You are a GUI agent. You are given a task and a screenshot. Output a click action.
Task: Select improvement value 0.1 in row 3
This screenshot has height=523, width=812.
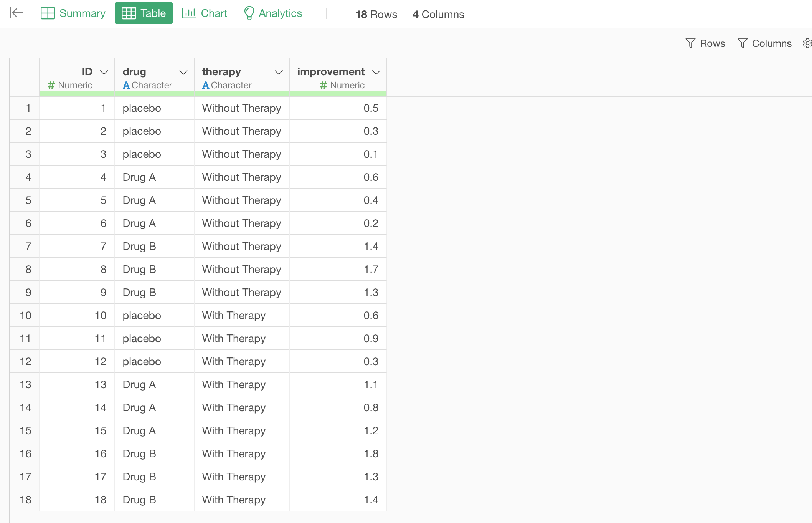[x=338, y=154]
